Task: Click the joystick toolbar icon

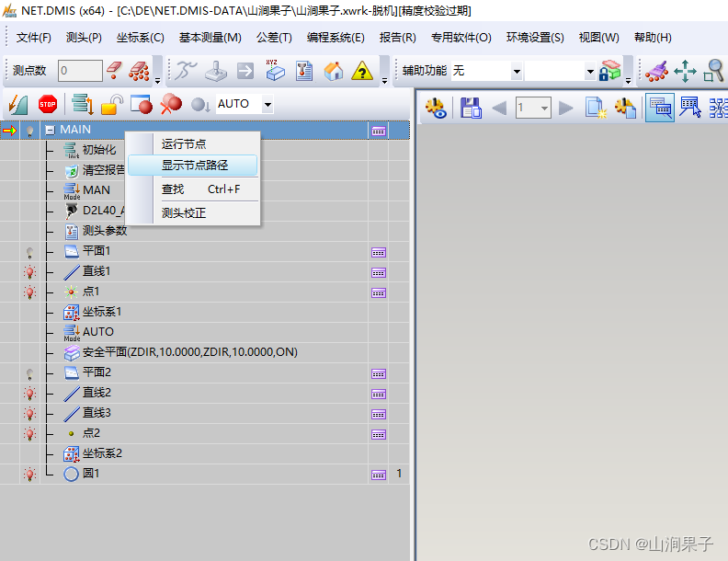Action: tap(216, 71)
